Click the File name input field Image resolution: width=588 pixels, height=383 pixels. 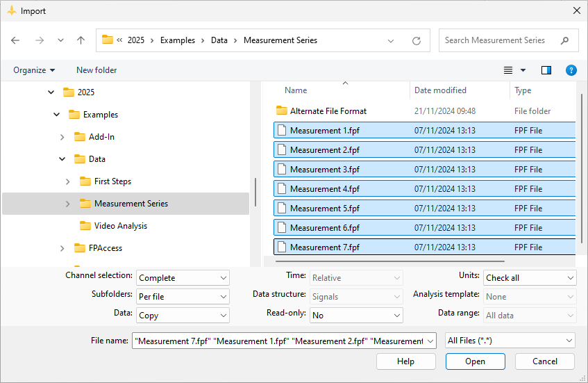(278, 341)
